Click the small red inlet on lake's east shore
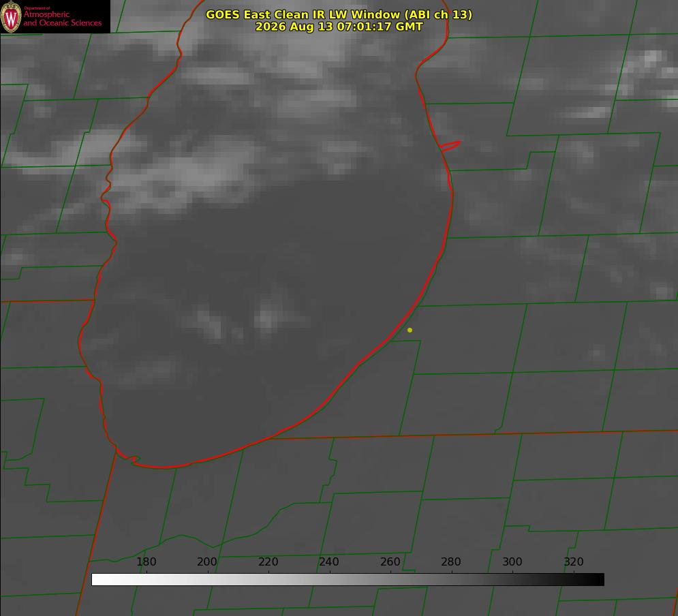 [450, 146]
